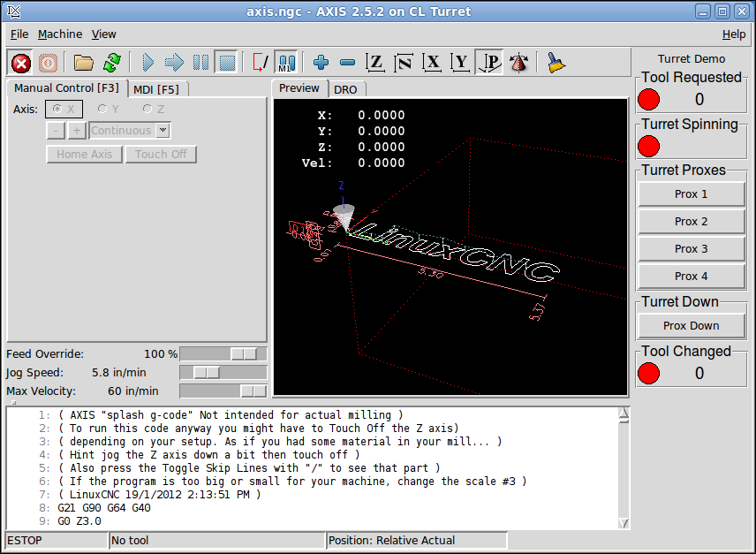This screenshot has width=756, height=554.
Task: Adjust the Max Velocity slider
Action: click(223, 391)
